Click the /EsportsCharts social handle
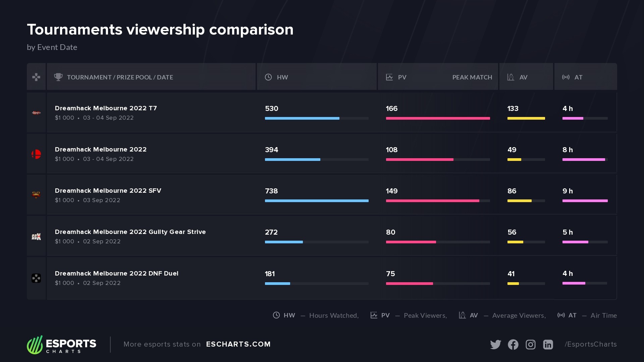 pos(590,344)
